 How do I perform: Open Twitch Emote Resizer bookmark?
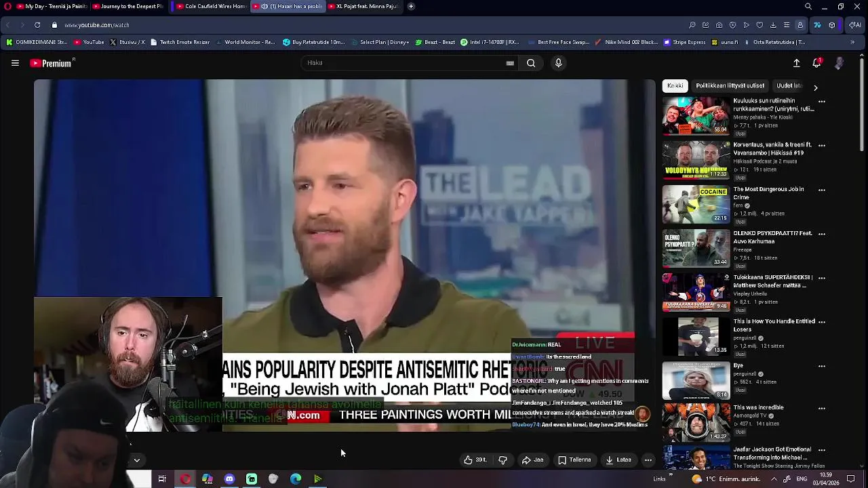180,42
